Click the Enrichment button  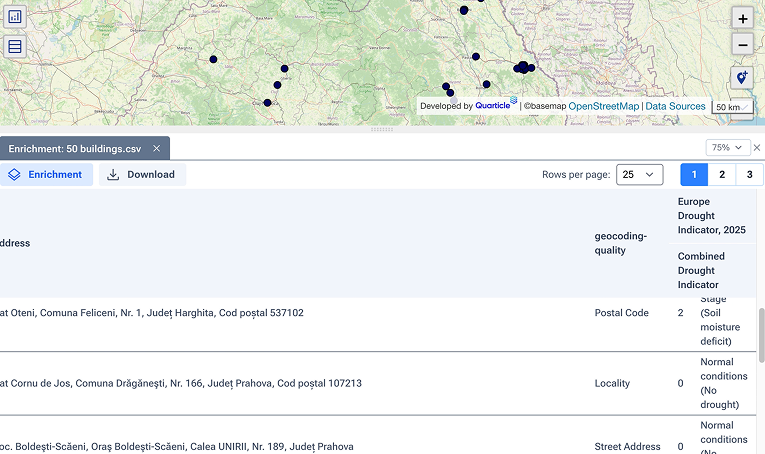[x=46, y=175]
